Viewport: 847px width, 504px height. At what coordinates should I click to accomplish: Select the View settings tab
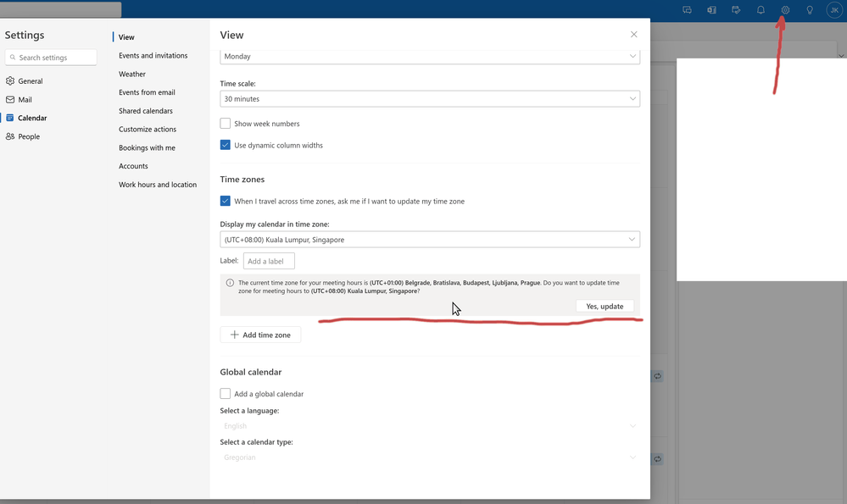(x=126, y=37)
